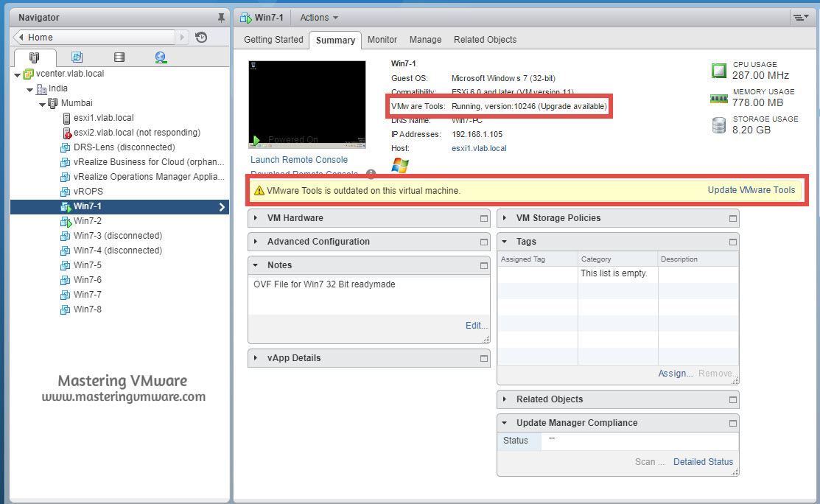Click the vROPS VM icon
The width and height of the screenshot is (820, 504).
click(x=66, y=192)
